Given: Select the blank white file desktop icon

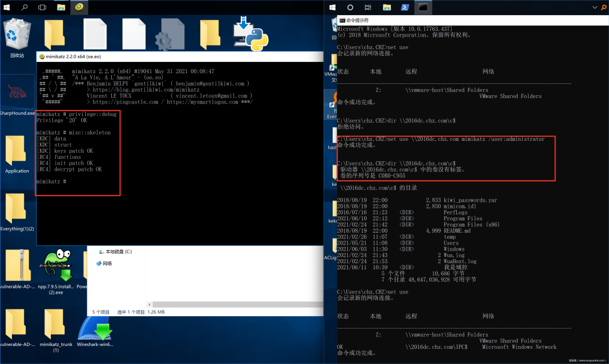Looking at the screenshot, I should pos(134,34).
